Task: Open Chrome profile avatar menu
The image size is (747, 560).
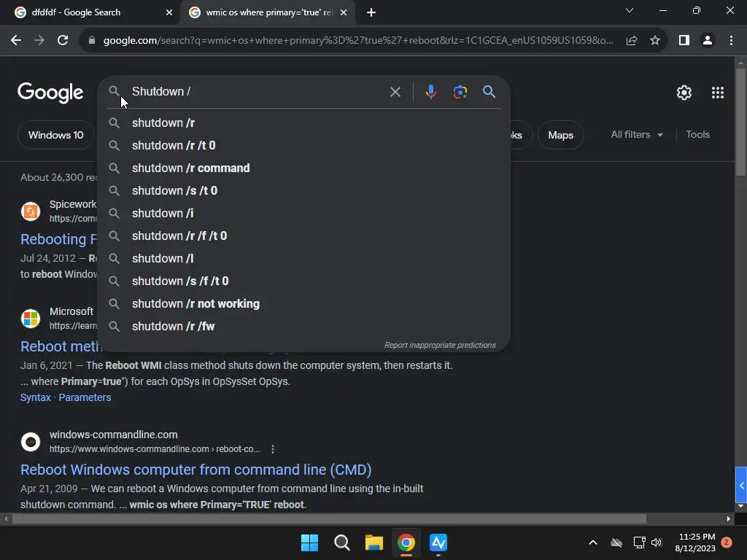Action: coord(708,41)
